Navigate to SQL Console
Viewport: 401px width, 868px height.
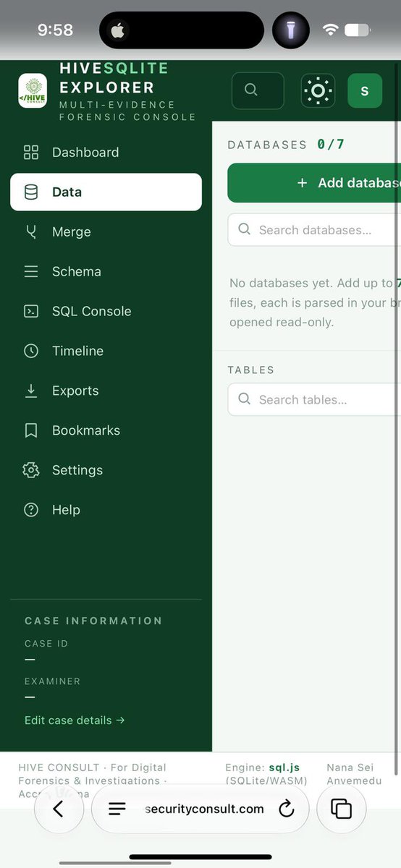click(106, 311)
